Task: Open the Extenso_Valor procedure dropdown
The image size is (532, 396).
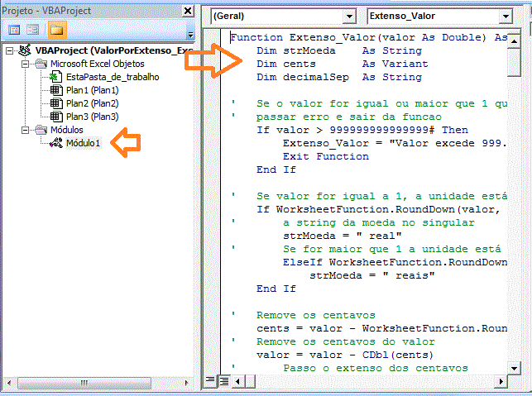Action: pos(506,17)
